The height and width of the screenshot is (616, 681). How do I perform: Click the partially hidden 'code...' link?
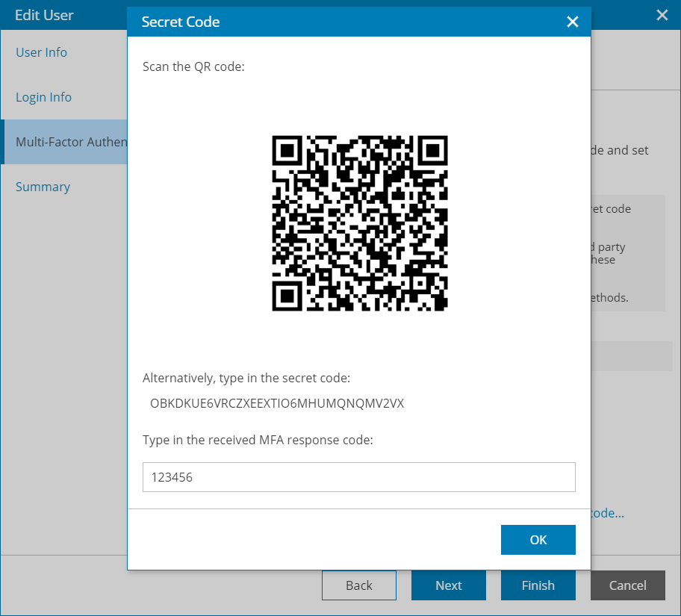coord(608,513)
